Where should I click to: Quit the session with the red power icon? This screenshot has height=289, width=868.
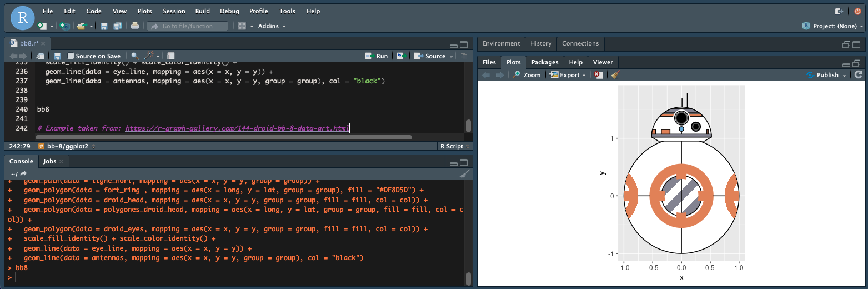coord(857,11)
